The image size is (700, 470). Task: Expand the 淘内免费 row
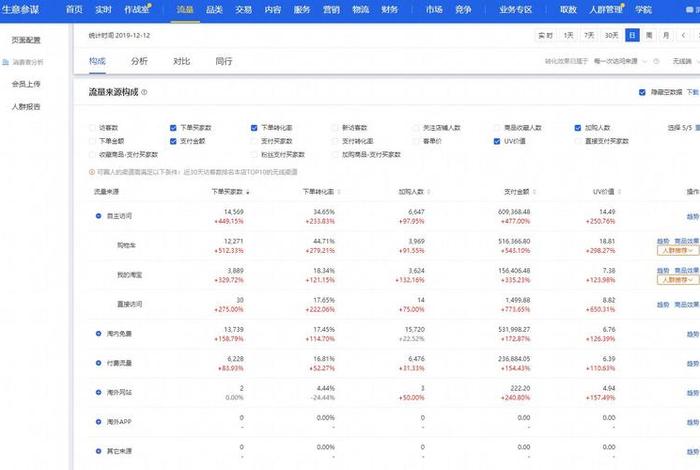pyautogui.click(x=98, y=334)
